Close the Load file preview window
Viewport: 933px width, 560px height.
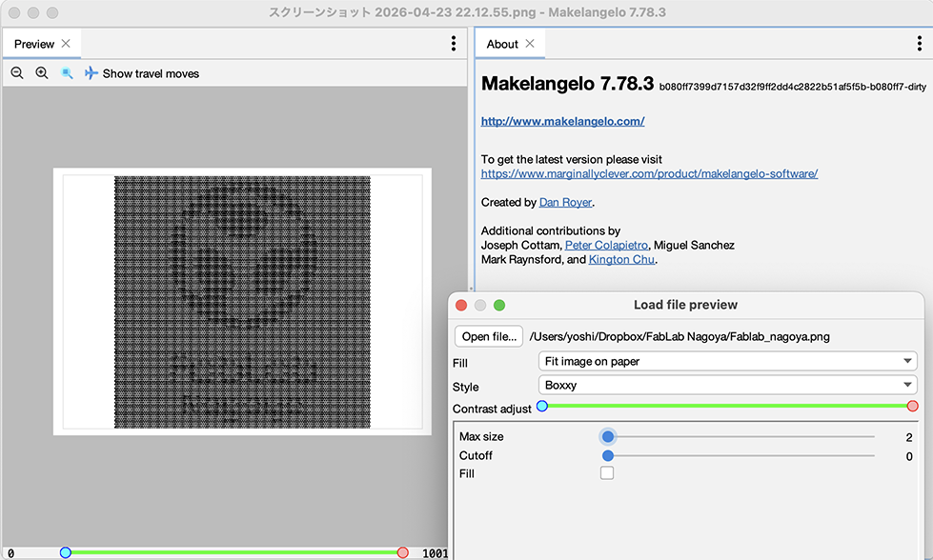(x=461, y=305)
